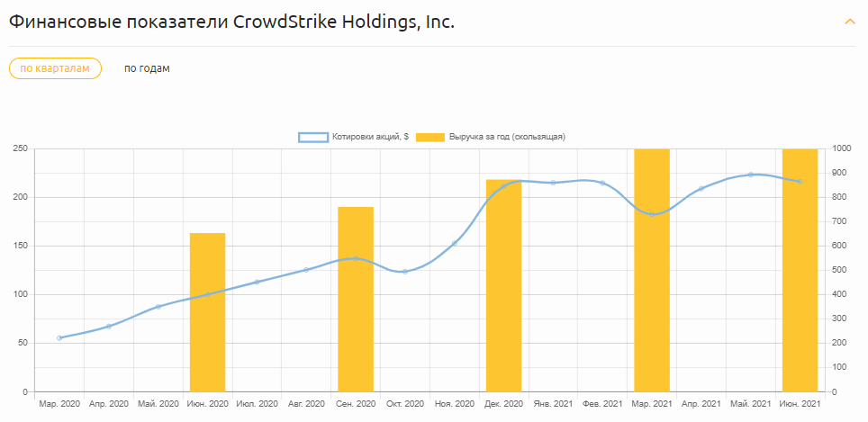Click the 'Финансовые показатели CrowdStrike Holdings, Inc.' heading
Screen dimensions: 868x422
[x=231, y=22]
